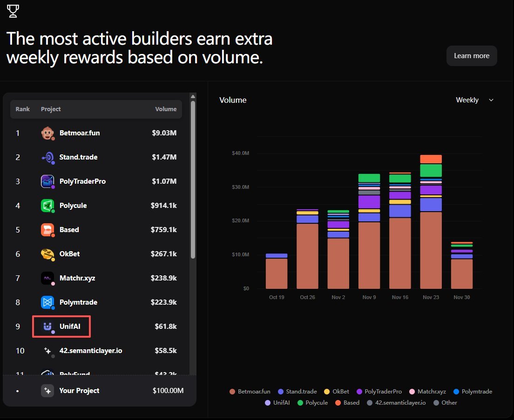Click the Volume column header
Image resolution: width=514 pixels, height=420 pixels.
(x=166, y=109)
